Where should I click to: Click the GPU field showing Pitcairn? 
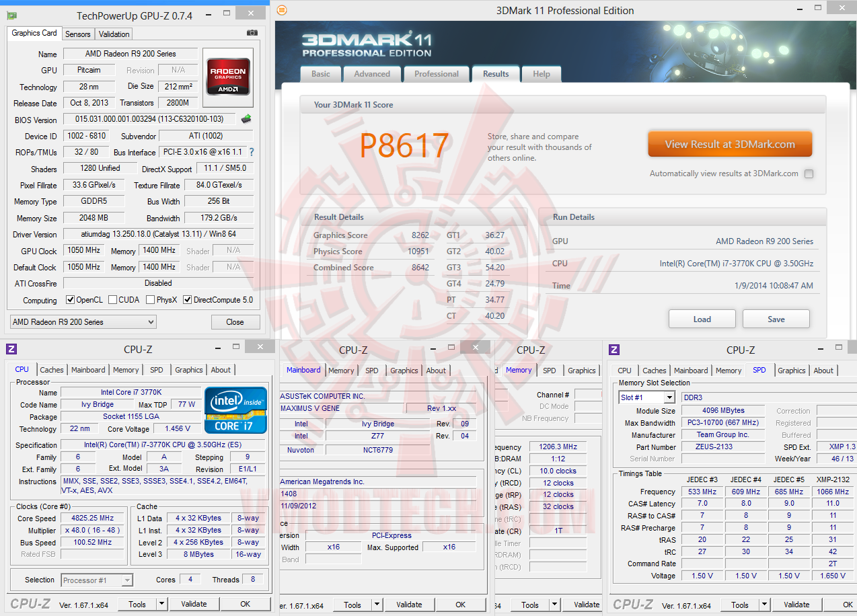[88, 70]
